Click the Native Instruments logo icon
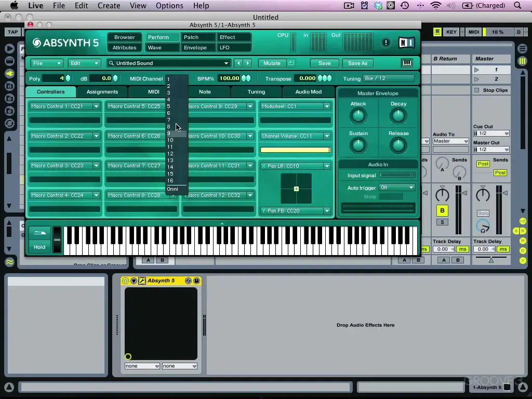532x399 pixels. 407,43
